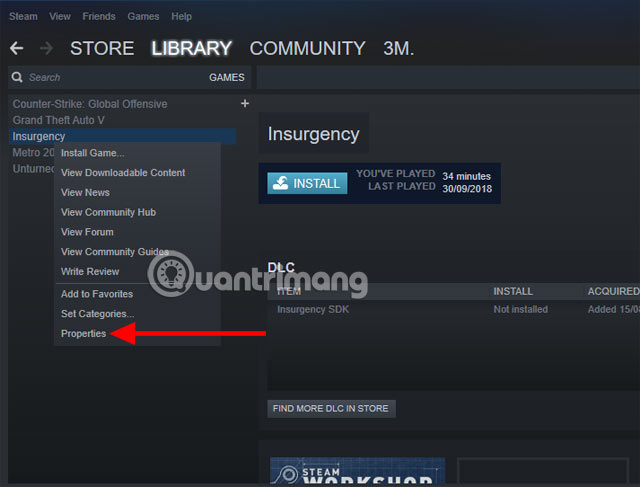This screenshot has height=487, width=640.
Task: Click the plus add-game icon
Action: click(245, 104)
